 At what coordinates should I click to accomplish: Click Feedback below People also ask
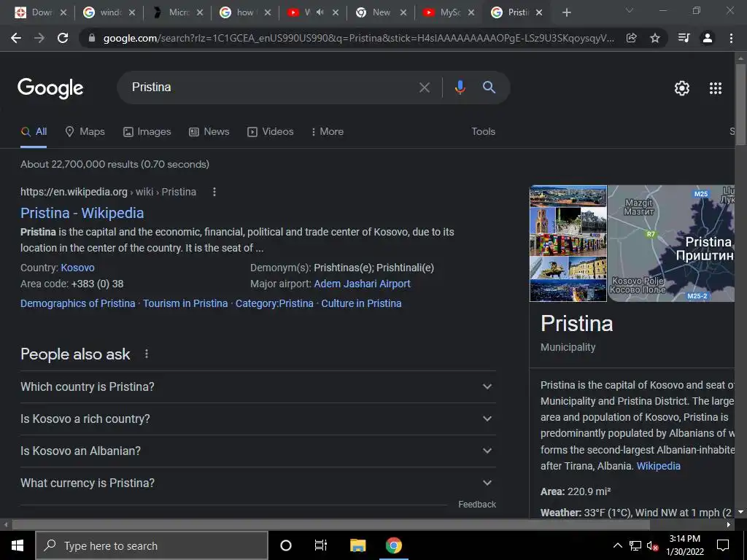(x=477, y=505)
